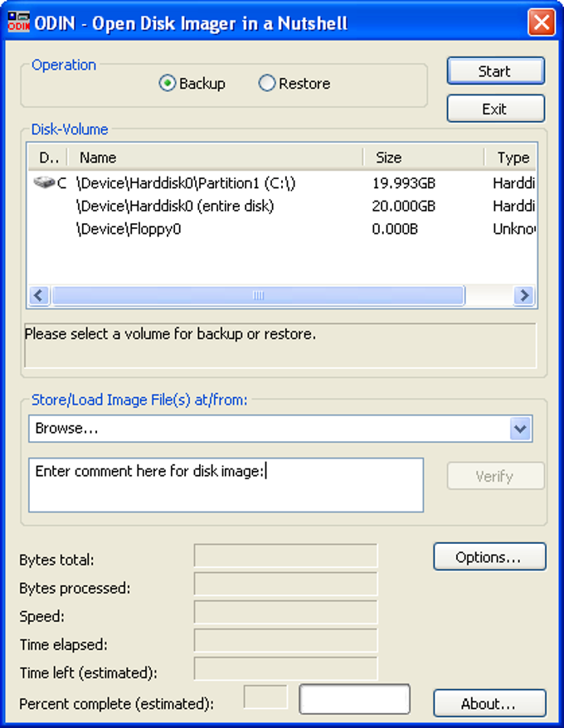The image size is (564, 728).
Task: Sort volume list by Name column
Action: pyautogui.click(x=215, y=158)
